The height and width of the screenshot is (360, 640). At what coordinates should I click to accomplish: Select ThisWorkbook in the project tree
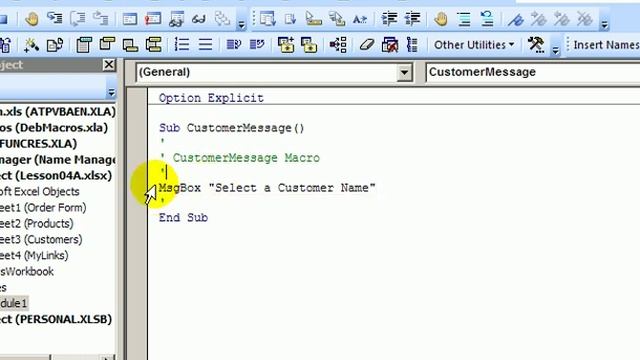click(27, 271)
